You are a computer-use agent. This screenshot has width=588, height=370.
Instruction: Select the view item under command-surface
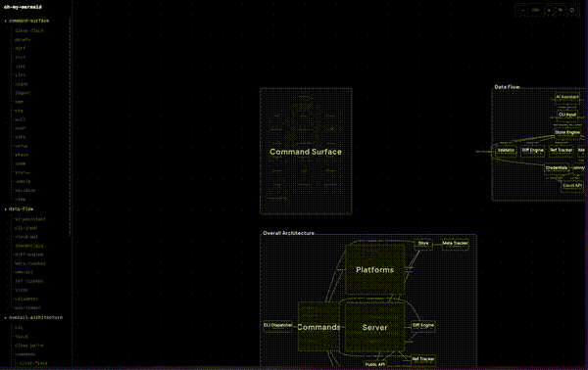(x=20, y=200)
